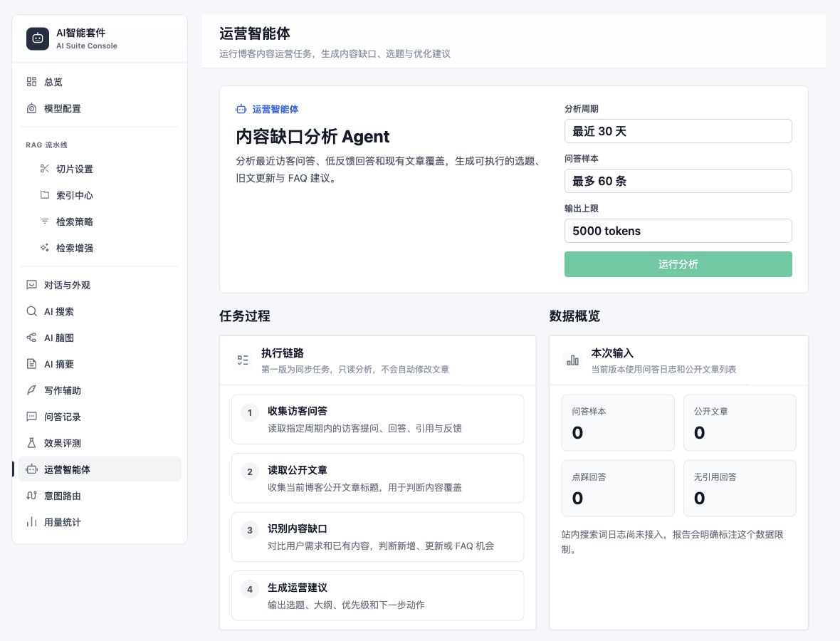Click the 本次输入 card title
The width and height of the screenshot is (840, 641).
[x=612, y=353]
